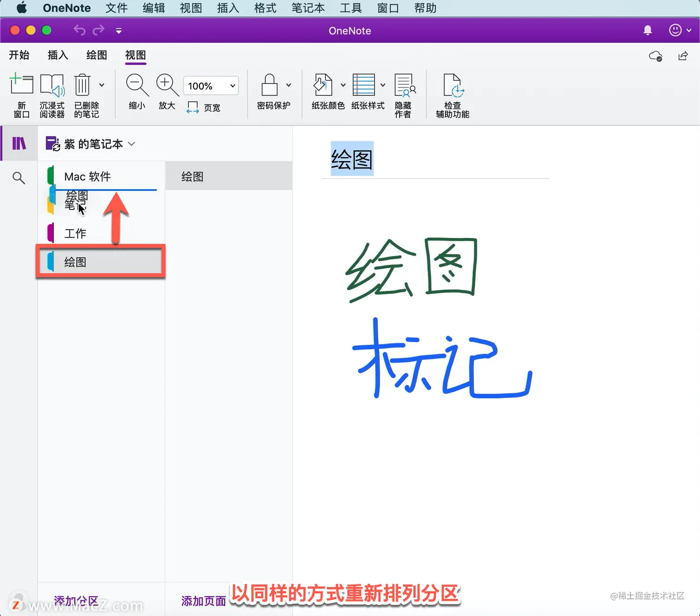Image resolution: width=700 pixels, height=616 pixels.
Task: Click the 绘图 page title field
Action: tap(352, 160)
